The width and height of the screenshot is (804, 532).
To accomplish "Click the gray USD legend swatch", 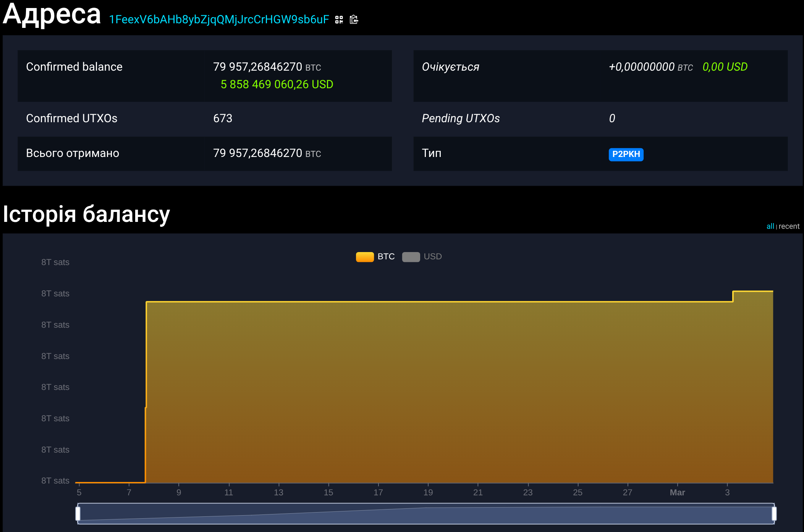I will (411, 257).
